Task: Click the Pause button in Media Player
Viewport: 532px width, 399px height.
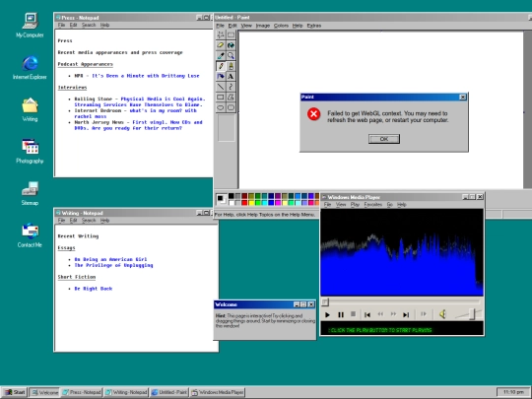Action: [x=341, y=315]
